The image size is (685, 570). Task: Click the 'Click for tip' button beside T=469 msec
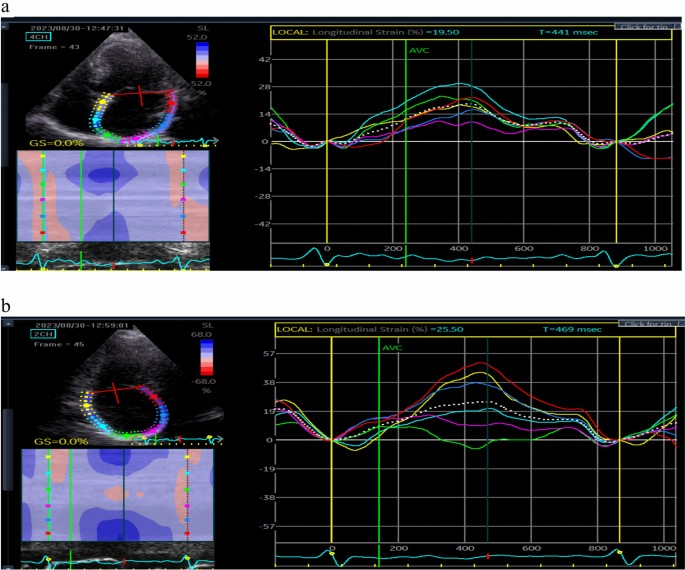tap(650, 324)
